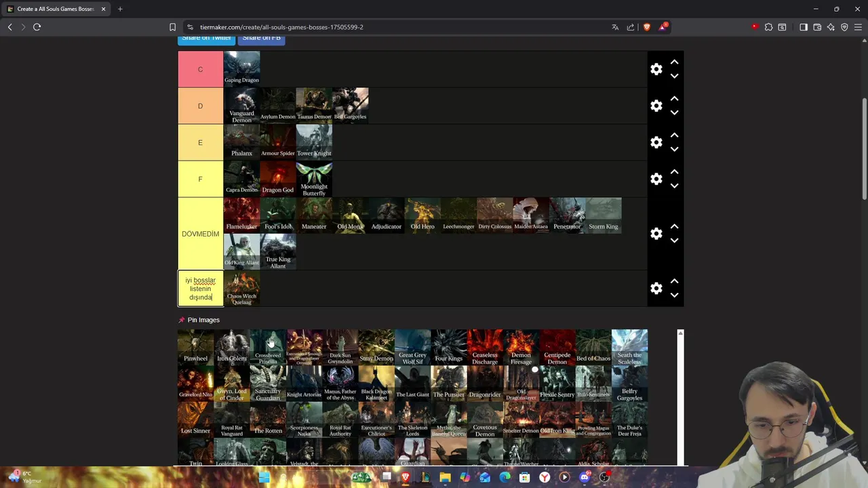868x488 pixels.
Task: Open Brave Leo AI sparkle icon
Action: click(831, 27)
